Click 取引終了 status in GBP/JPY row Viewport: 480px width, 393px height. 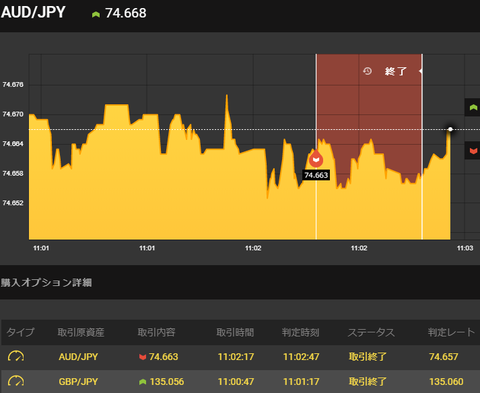click(368, 382)
